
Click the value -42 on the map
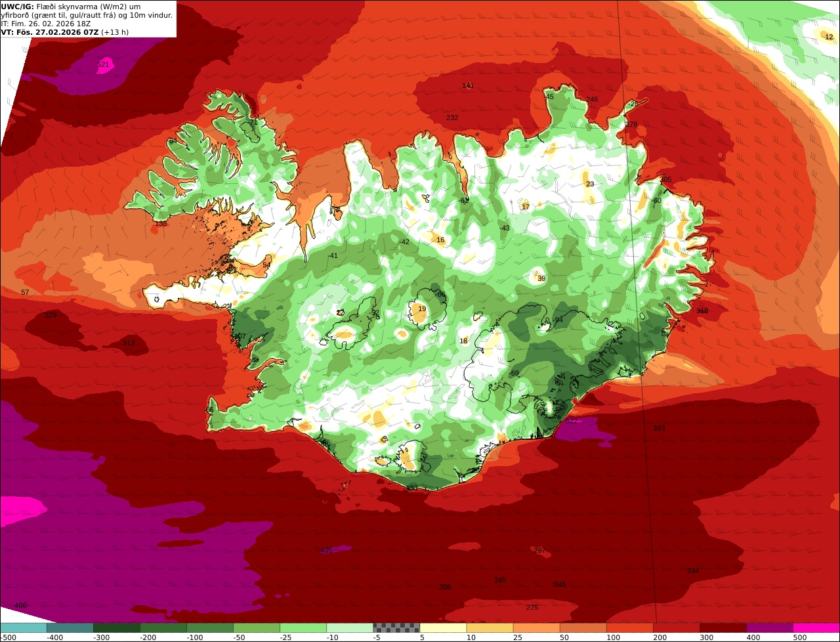(x=404, y=242)
